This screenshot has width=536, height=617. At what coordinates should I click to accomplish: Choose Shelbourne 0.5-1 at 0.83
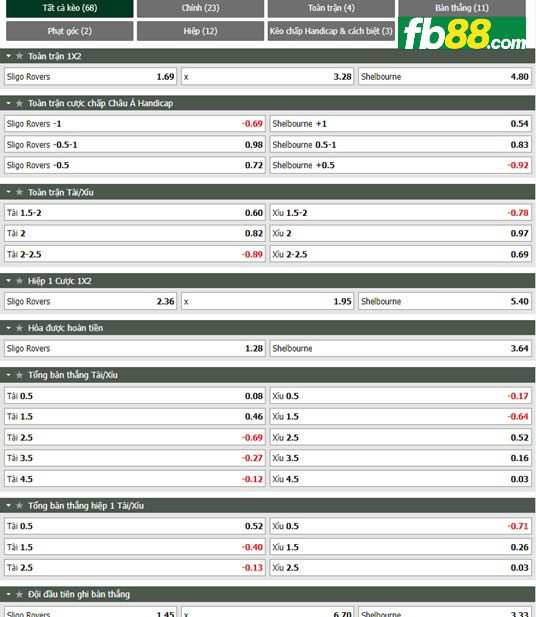click(x=401, y=144)
